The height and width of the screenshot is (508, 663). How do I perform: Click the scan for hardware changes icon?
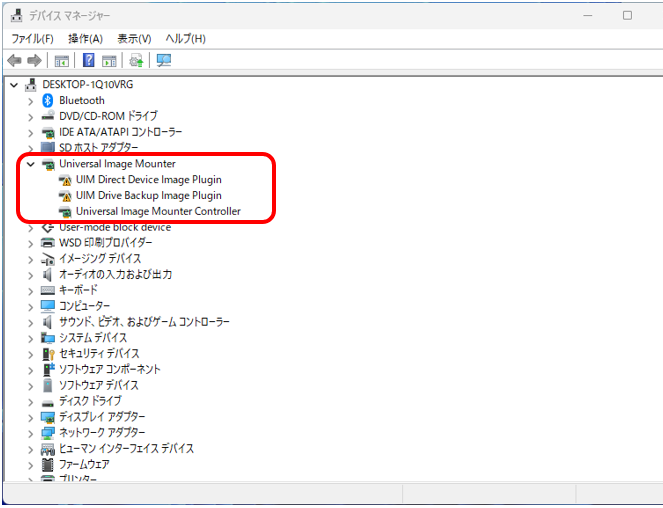[164, 60]
